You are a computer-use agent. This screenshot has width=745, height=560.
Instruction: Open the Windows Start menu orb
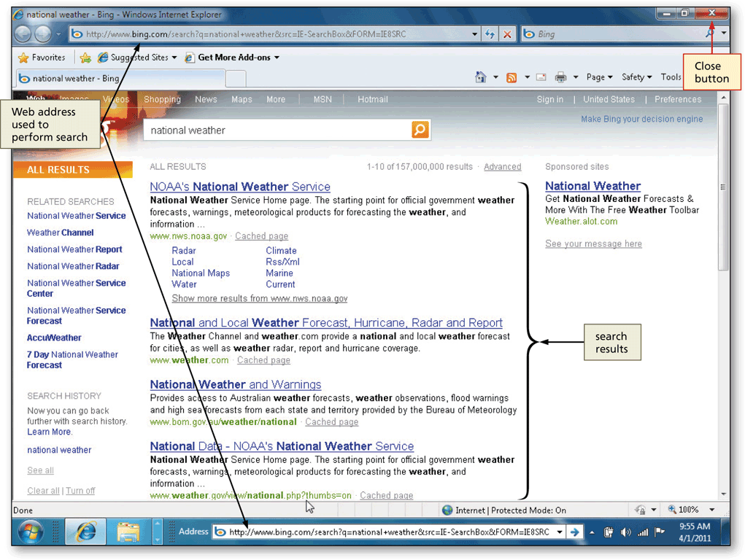(31, 532)
